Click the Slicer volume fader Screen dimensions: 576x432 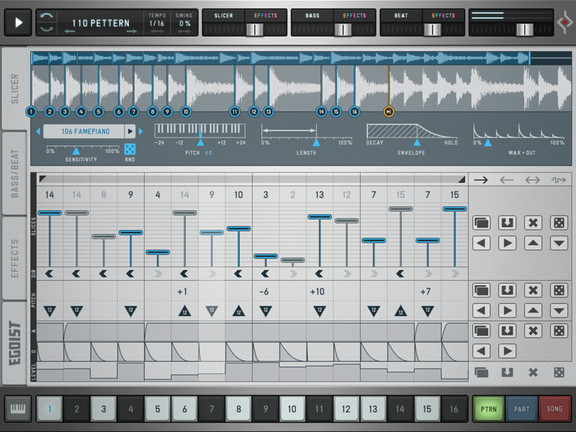[x=254, y=29]
